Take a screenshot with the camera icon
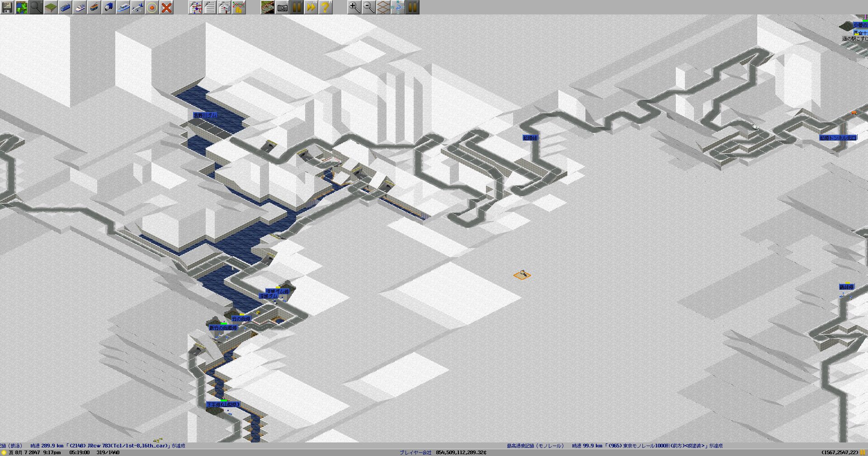868x456 pixels. pos(282,7)
